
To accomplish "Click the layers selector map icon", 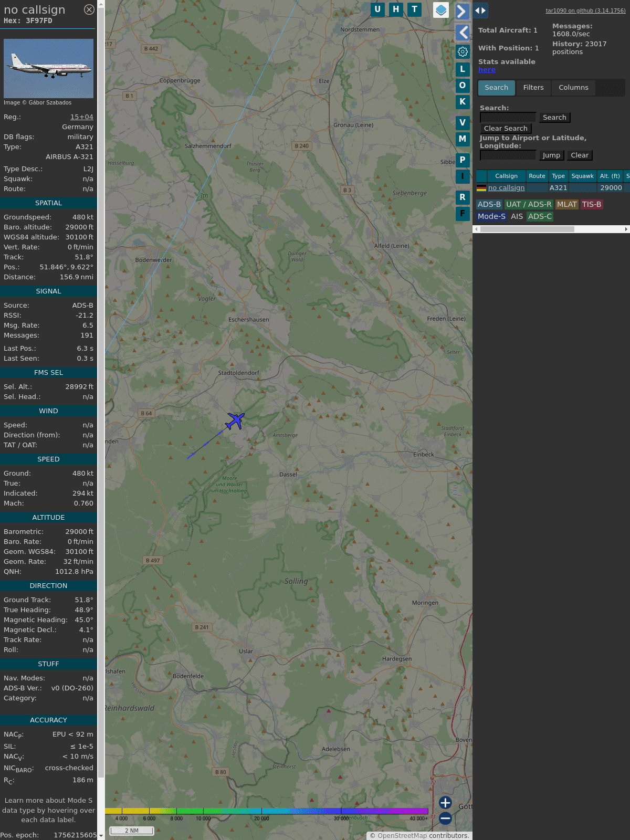I will [x=441, y=10].
